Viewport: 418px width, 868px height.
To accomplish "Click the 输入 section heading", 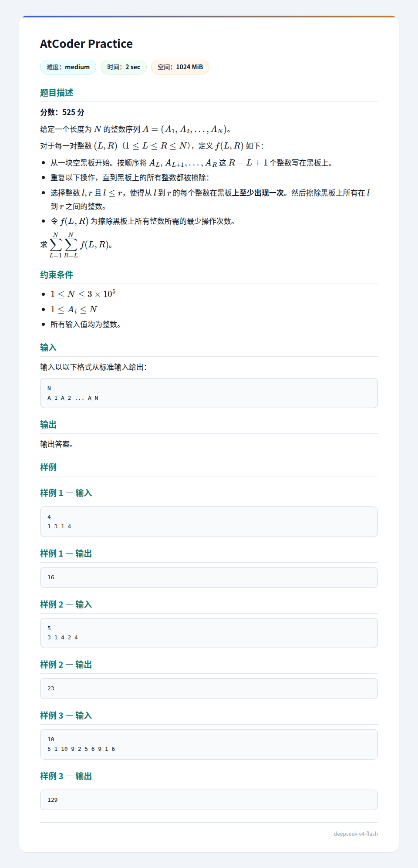I will coord(48,348).
